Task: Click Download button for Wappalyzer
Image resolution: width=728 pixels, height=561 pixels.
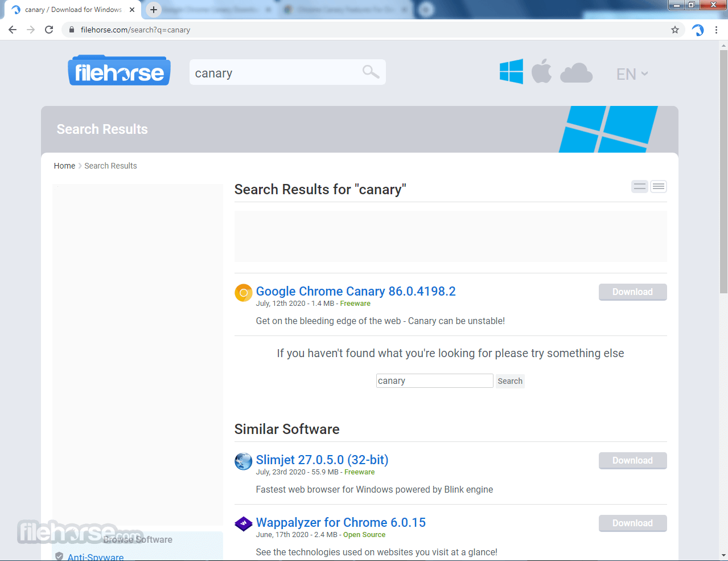Action: coord(632,523)
